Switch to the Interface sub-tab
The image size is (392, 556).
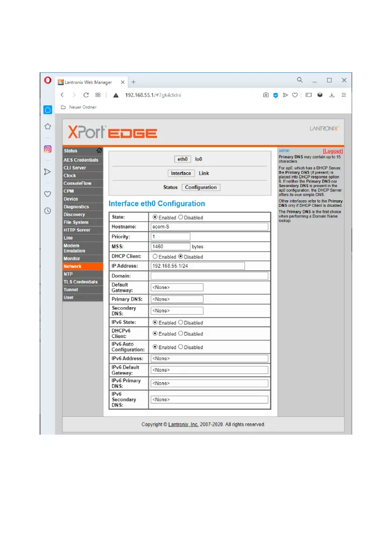[181, 173]
